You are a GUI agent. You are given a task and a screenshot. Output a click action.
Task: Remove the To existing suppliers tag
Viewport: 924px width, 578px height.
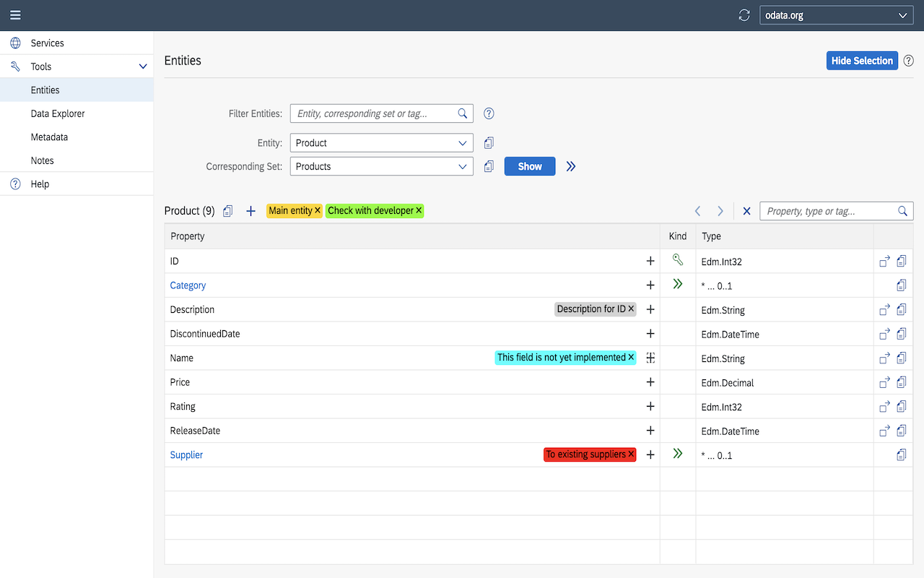[631, 454]
